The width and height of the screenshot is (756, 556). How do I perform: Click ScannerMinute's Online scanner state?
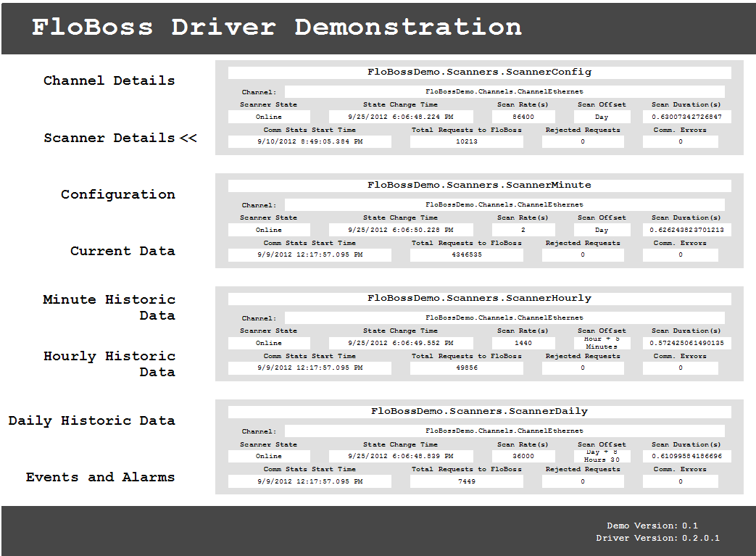tap(269, 230)
